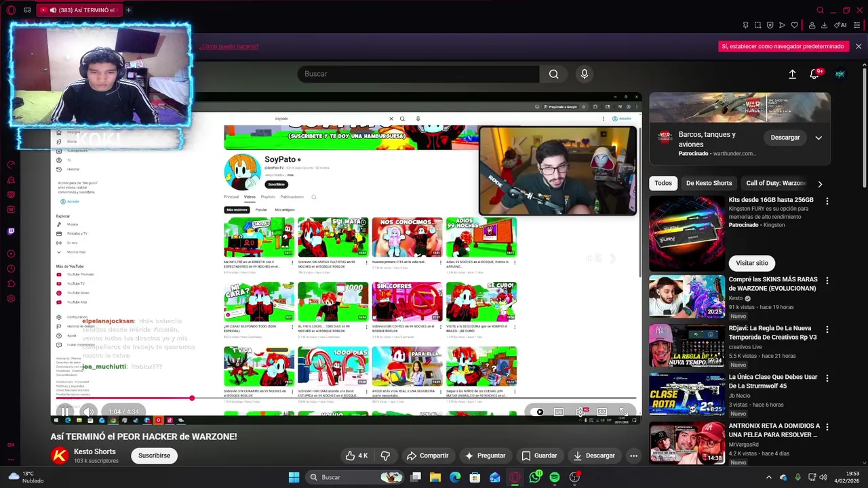Viewport: 868px width, 488px height.
Task: Open the Clase Rota Strumwolf thumbnail
Action: [687, 394]
